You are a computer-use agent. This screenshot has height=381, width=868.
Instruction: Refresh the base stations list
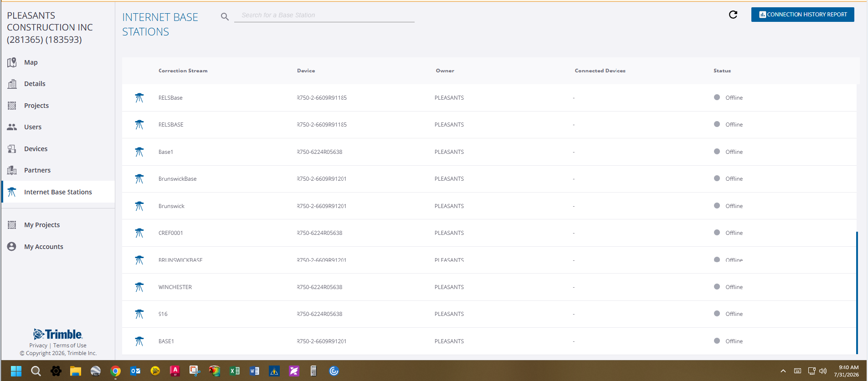(x=733, y=15)
